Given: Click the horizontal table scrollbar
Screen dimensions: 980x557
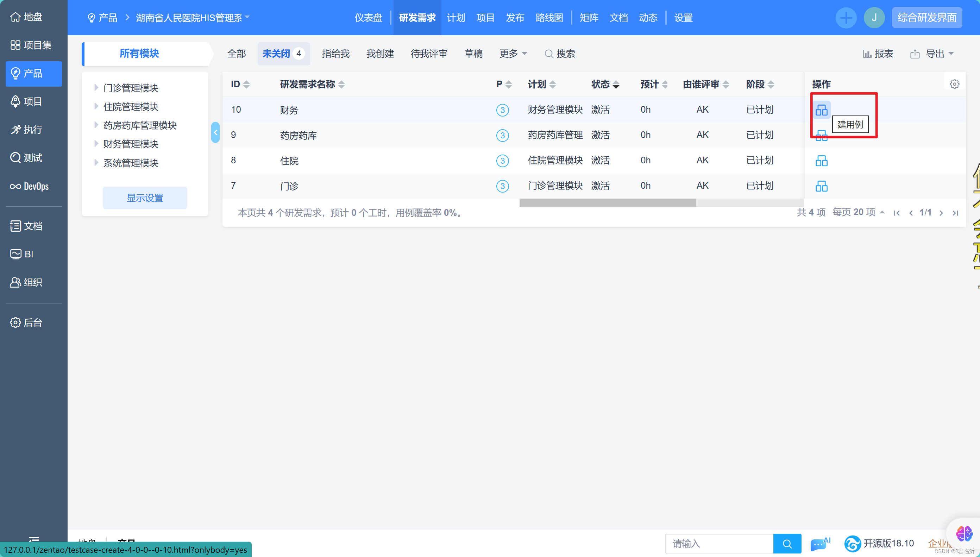Looking at the screenshot, I should coord(607,203).
